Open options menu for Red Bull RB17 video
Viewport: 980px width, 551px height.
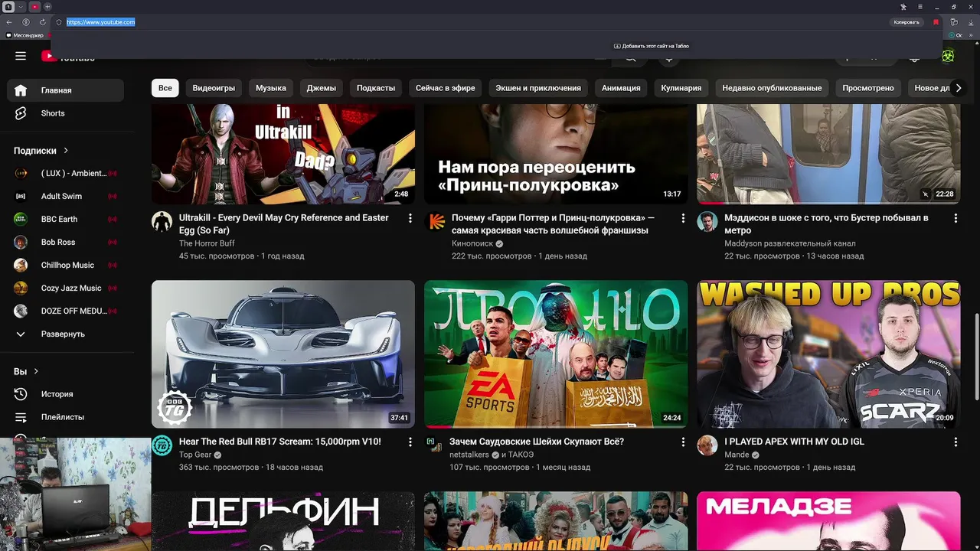pyautogui.click(x=410, y=442)
